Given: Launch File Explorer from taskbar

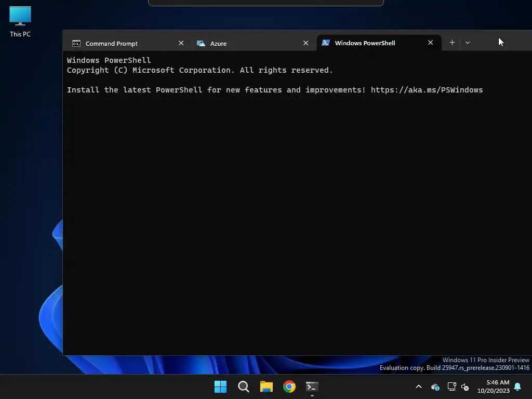Looking at the screenshot, I should click(267, 387).
